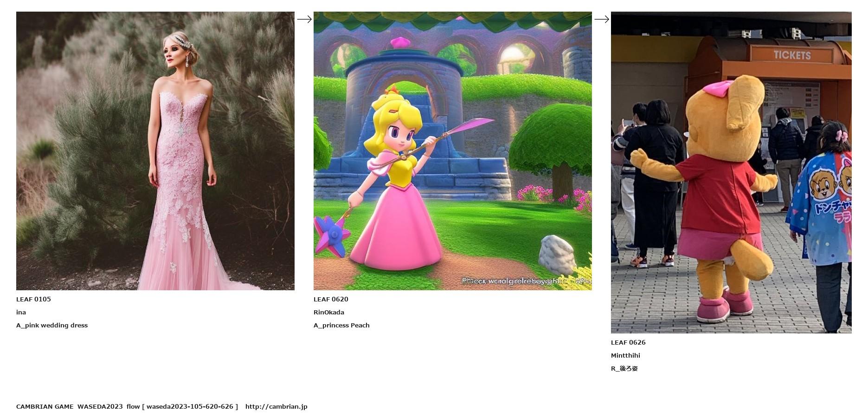
Task: Select author name ina
Action: point(21,312)
